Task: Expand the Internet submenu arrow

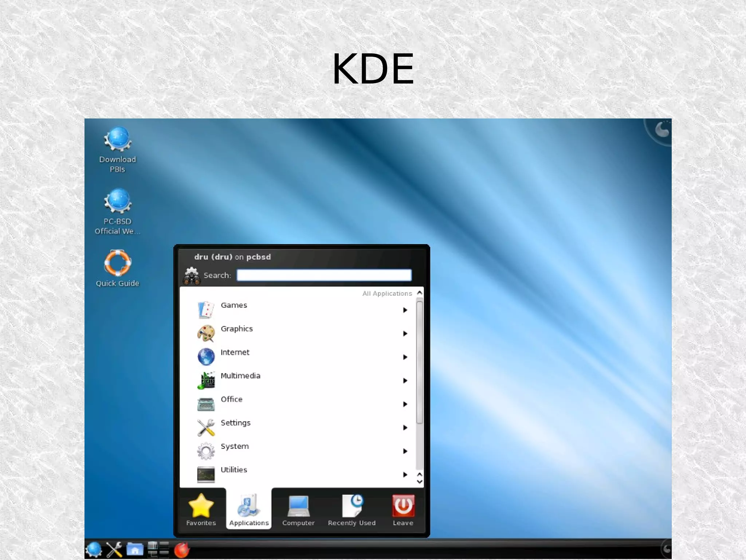Action: (405, 357)
